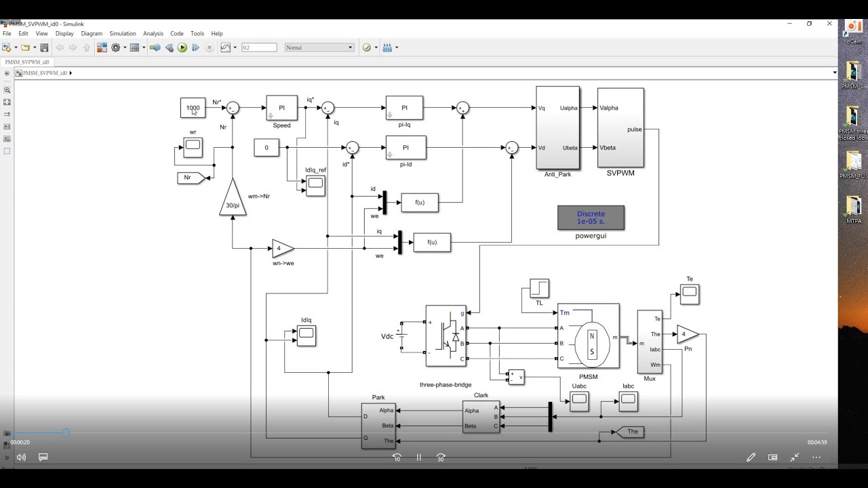868x488 pixels.
Task: Click the PMSM machine block
Action: 588,335
